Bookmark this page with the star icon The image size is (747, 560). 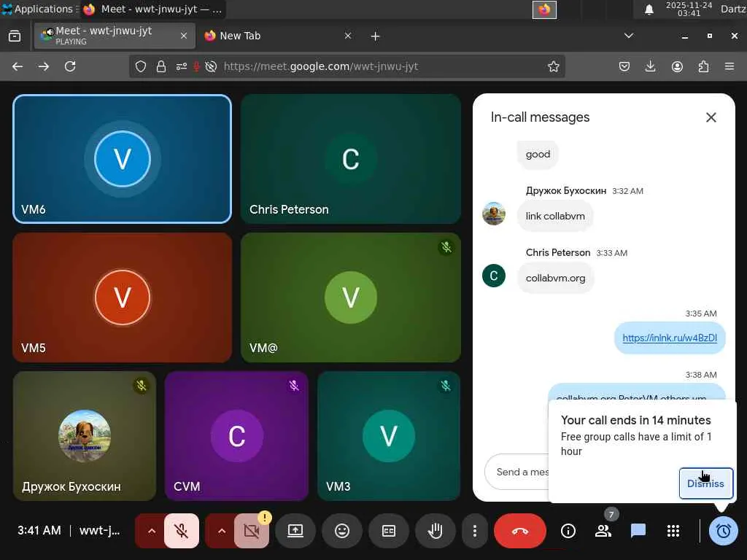pyautogui.click(x=553, y=66)
